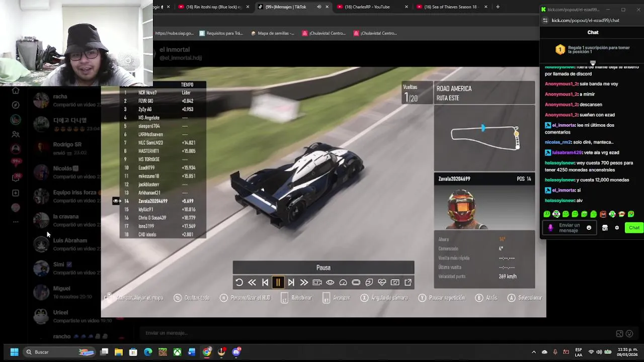Click TikTok message input Enviar un mensaje
The image size is (644, 362).
tap(377, 333)
